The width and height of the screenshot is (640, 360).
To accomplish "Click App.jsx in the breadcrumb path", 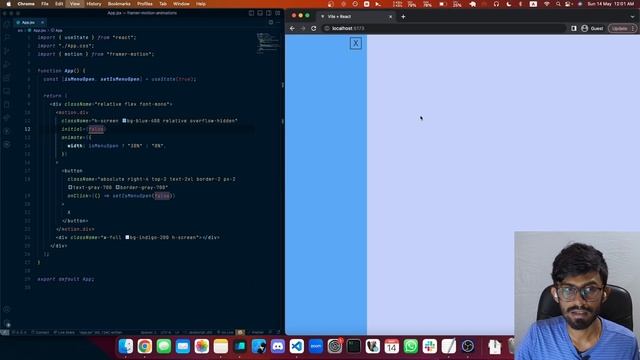I will tap(39, 30).
